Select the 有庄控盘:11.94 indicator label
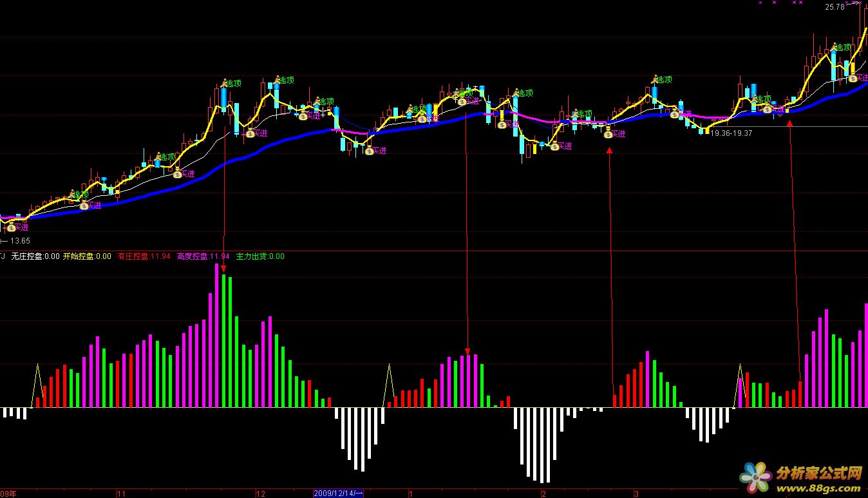This screenshot has height=498, width=868. pos(144,256)
